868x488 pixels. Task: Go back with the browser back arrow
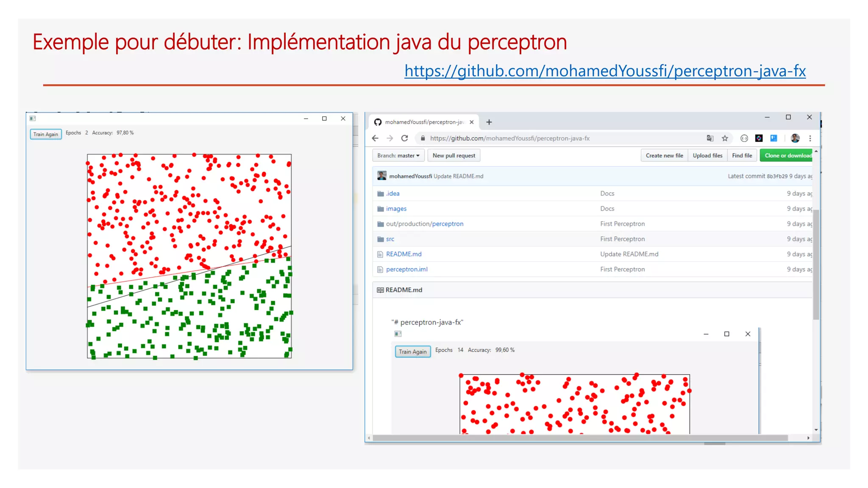[375, 138]
